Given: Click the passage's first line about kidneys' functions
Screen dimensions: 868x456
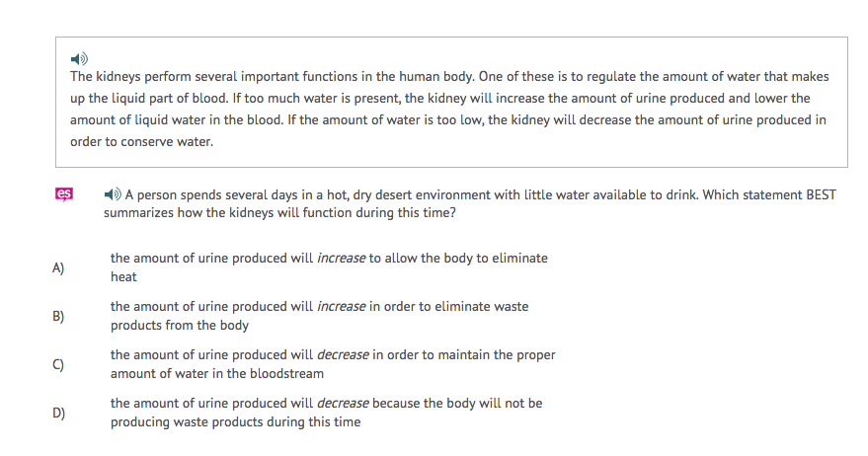Looking at the screenshot, I should click(449, 76).
